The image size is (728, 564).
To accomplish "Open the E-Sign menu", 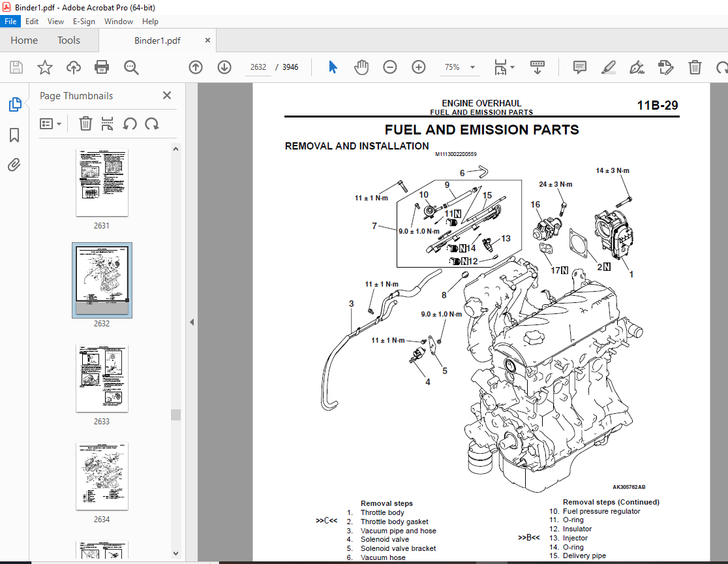I will 83,22.
